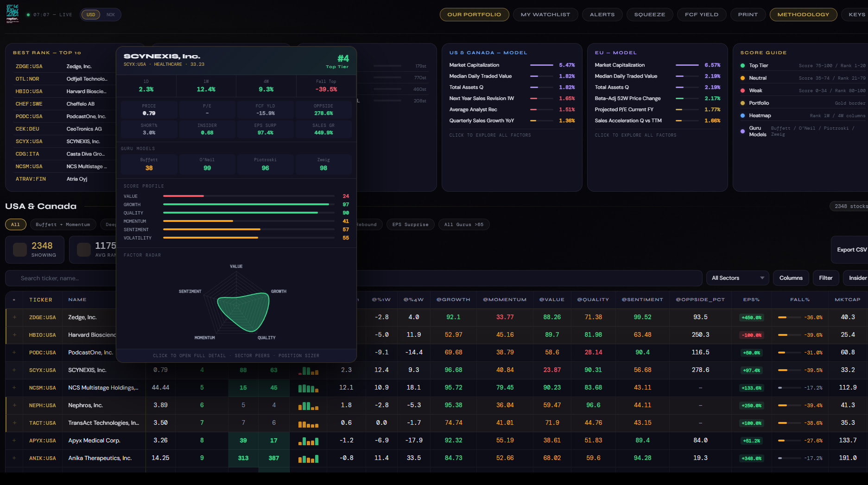The image size is (868, 485).
Task: Select the All filter chip
Action: click(15, 225)
